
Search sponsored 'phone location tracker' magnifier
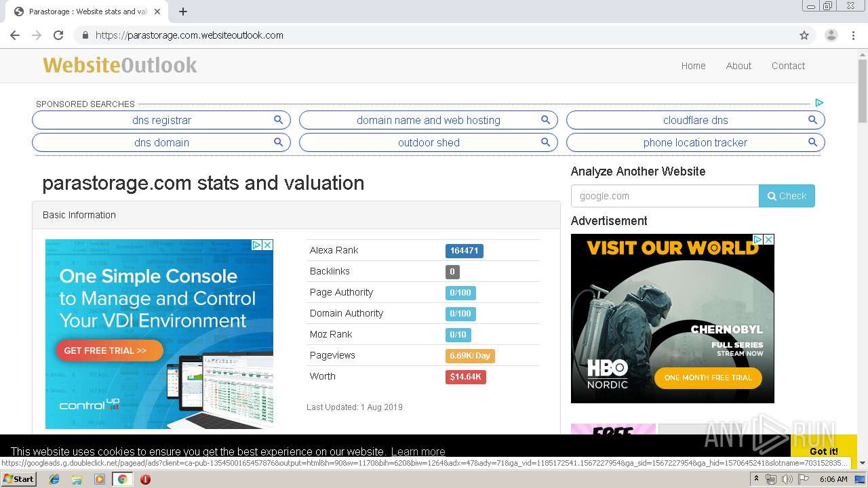click(812, 142)
